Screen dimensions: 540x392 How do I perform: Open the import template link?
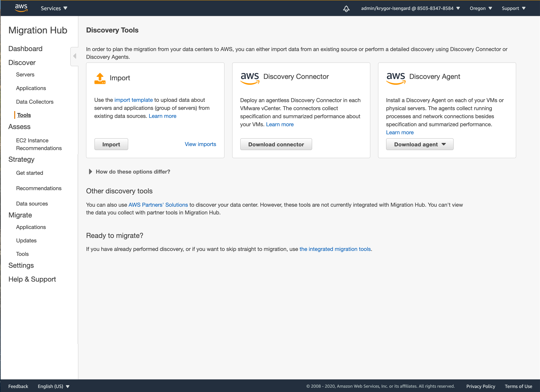coord(134,100)
